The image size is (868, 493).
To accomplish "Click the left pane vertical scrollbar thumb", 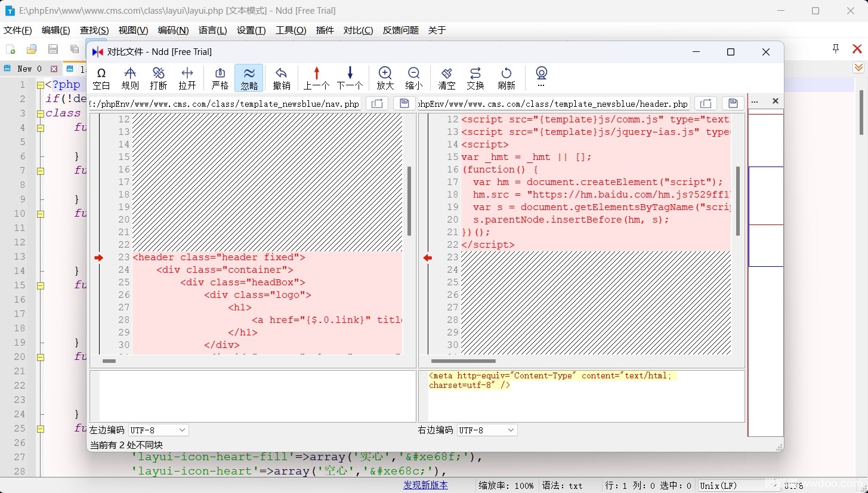I will 409,201.
